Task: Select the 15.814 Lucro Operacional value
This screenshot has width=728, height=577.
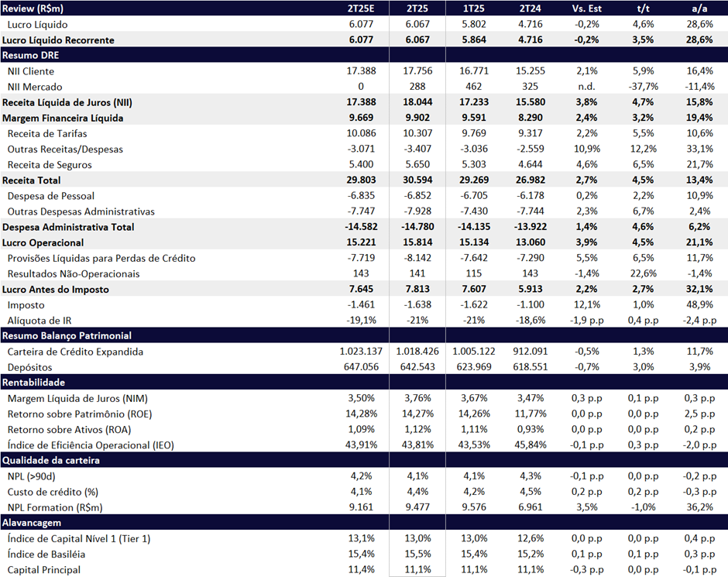Action: (417, 242)
